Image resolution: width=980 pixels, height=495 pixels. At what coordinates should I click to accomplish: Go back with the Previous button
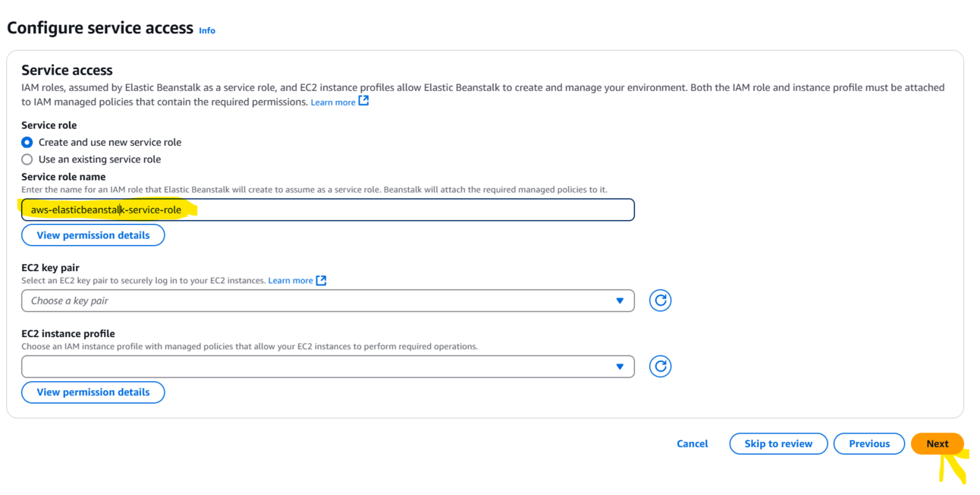[869, 444]
